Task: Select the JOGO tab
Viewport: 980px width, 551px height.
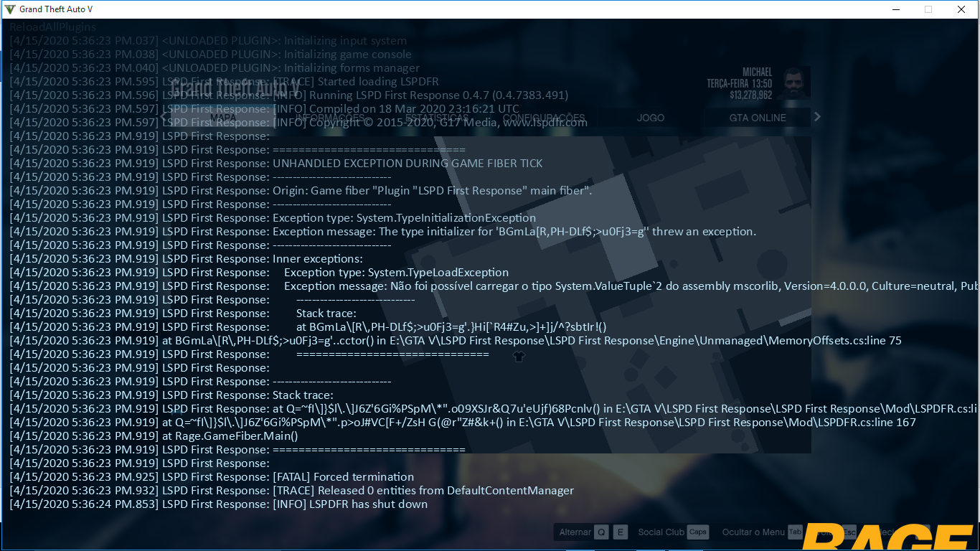Action: 651,118
